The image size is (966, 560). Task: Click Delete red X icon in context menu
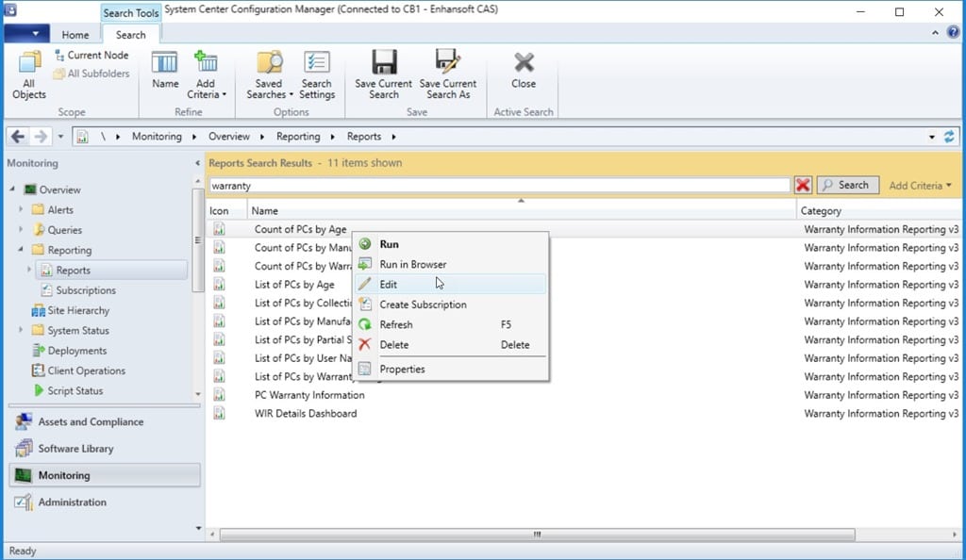[365, 345]
